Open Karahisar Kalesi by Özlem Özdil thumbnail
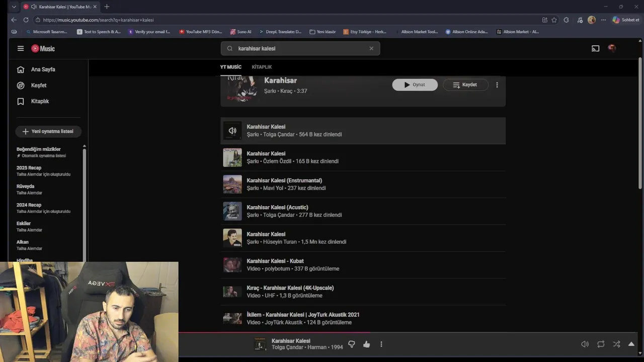The height and width of the screenshot is (362, 644). 232,157
